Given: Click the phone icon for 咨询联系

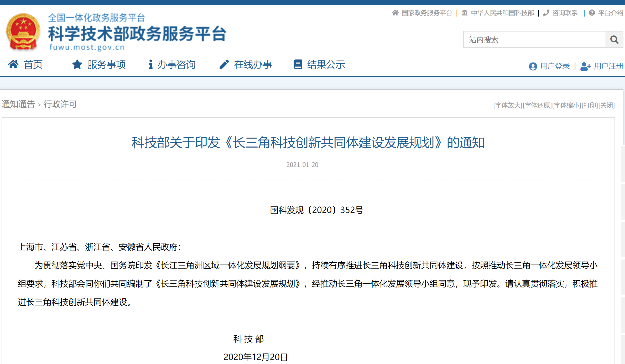Looking at the screenshot, I should tap(546, 13).
